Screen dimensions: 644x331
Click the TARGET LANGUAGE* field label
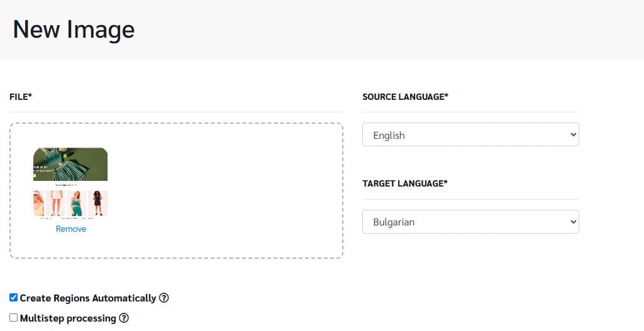coord(405,183)
